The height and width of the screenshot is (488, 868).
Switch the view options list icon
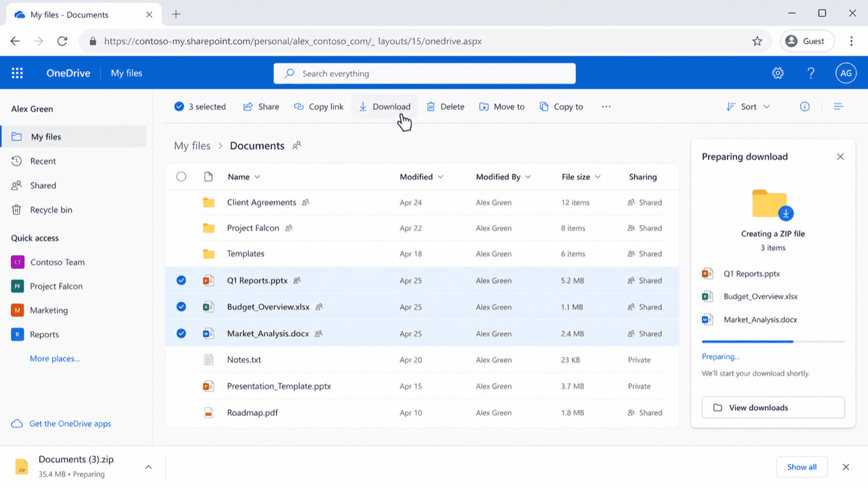838,106
